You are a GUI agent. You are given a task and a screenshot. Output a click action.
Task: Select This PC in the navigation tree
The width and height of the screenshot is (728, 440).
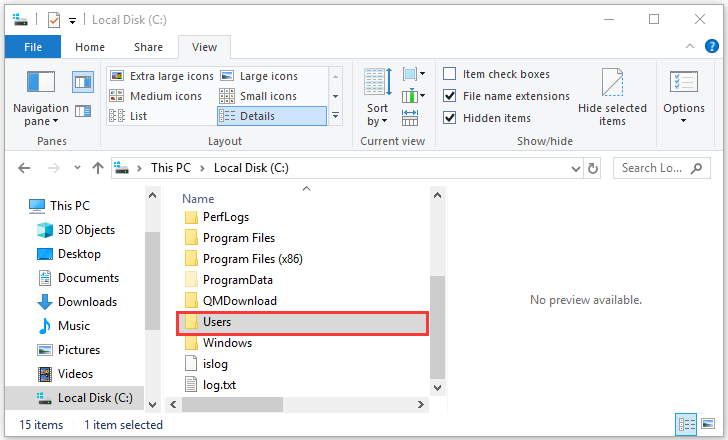click(70, 206)
